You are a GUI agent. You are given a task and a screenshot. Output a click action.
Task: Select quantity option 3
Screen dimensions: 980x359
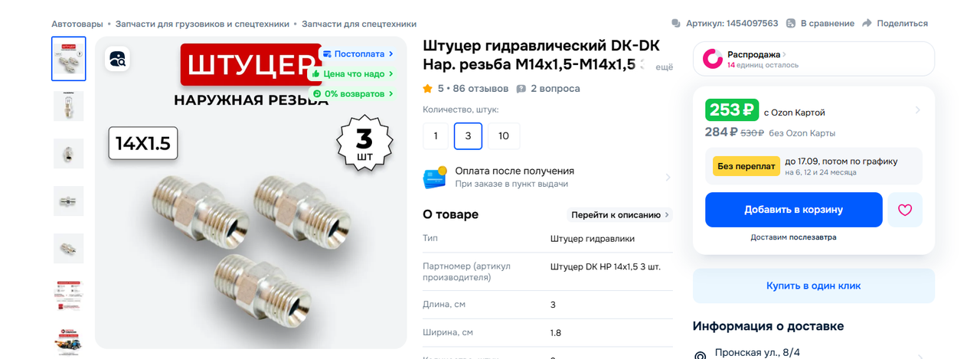point(468,136)
